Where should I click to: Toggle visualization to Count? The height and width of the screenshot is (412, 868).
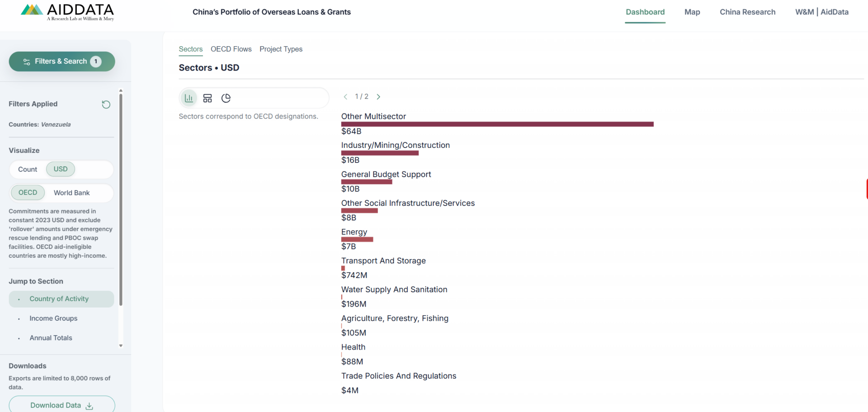(x=28, y=170)
